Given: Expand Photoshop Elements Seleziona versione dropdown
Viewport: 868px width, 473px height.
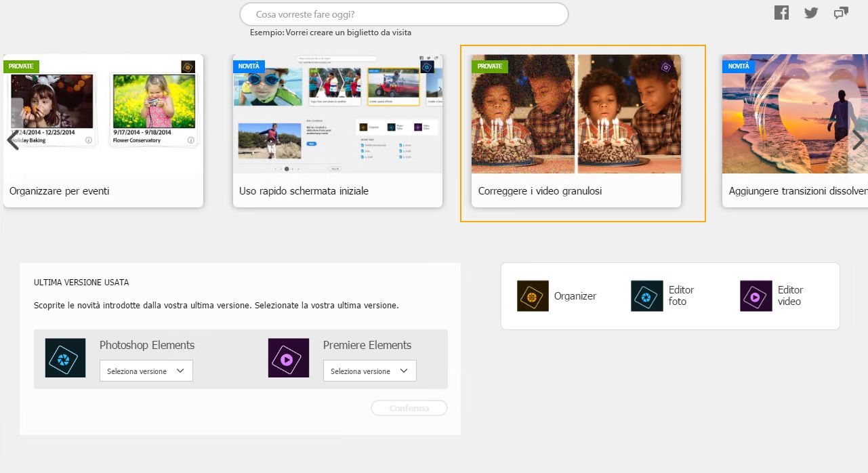Looking at the screenshot, I should coord(146,371).
